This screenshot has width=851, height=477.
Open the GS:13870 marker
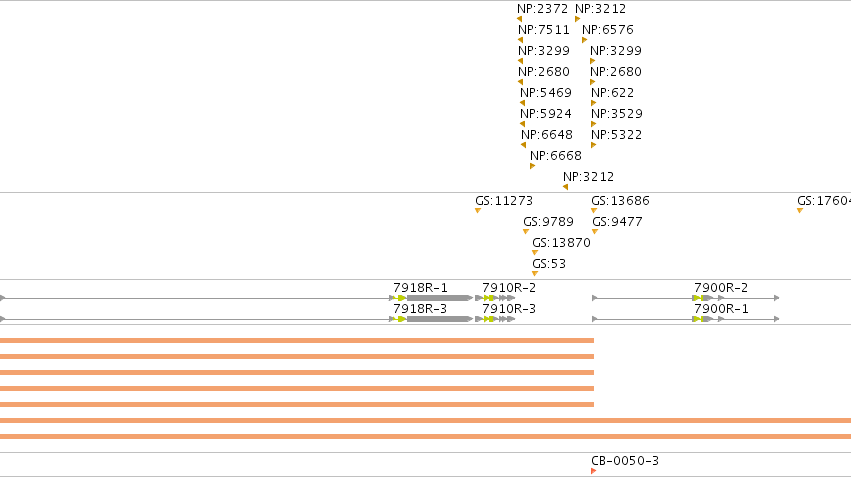point(535,253)
